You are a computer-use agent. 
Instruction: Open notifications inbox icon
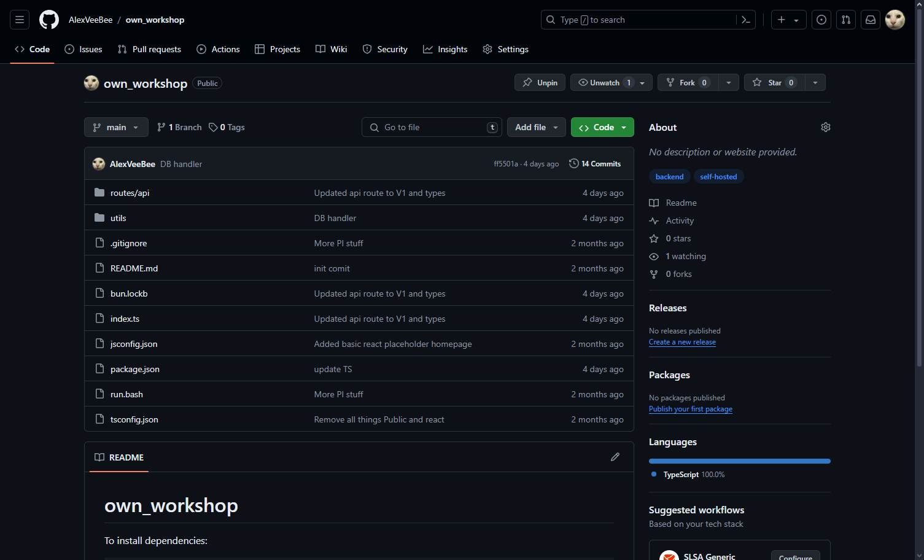point(871,20)
